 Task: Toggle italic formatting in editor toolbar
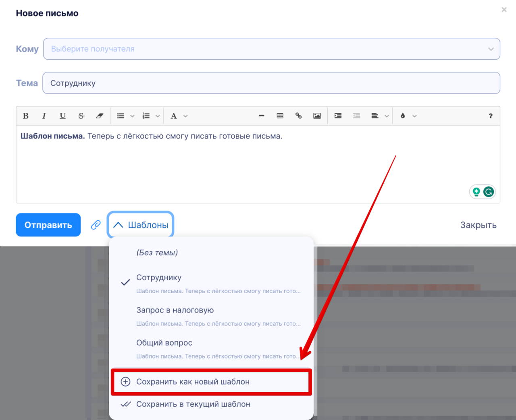pos(44,116)
